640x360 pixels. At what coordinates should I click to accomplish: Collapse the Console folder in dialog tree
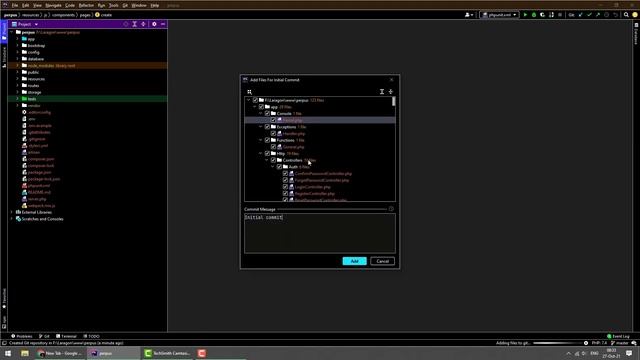tap(261, 113)
